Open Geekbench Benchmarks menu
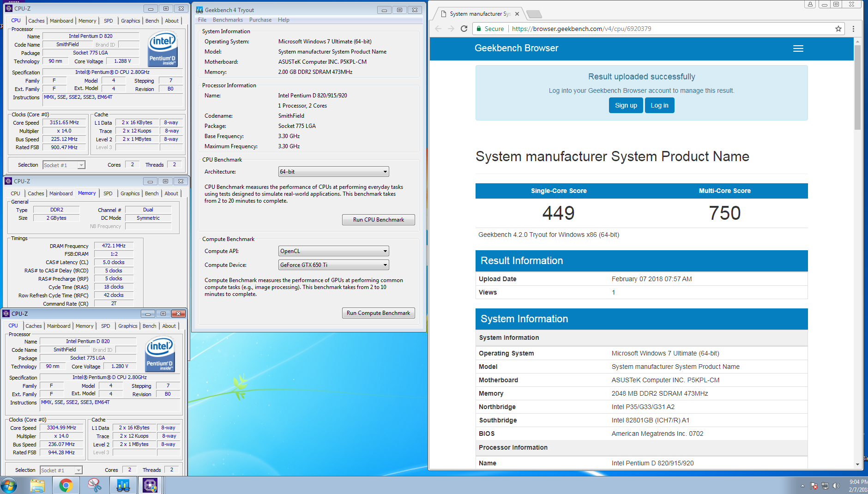Image resolution: width=868 pixels, height=494 pixels. click(228, 20)
